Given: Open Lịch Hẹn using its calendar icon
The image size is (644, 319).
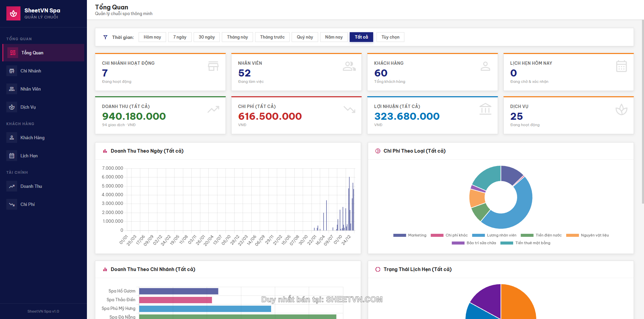Looking at the screenshot, I should 12,156.
